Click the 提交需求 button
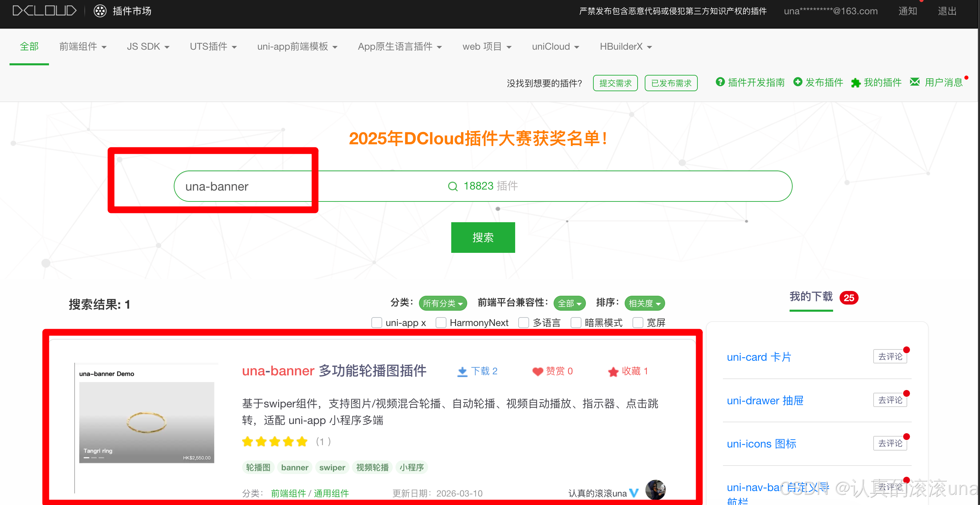980x505 pixels. point(615,83)
